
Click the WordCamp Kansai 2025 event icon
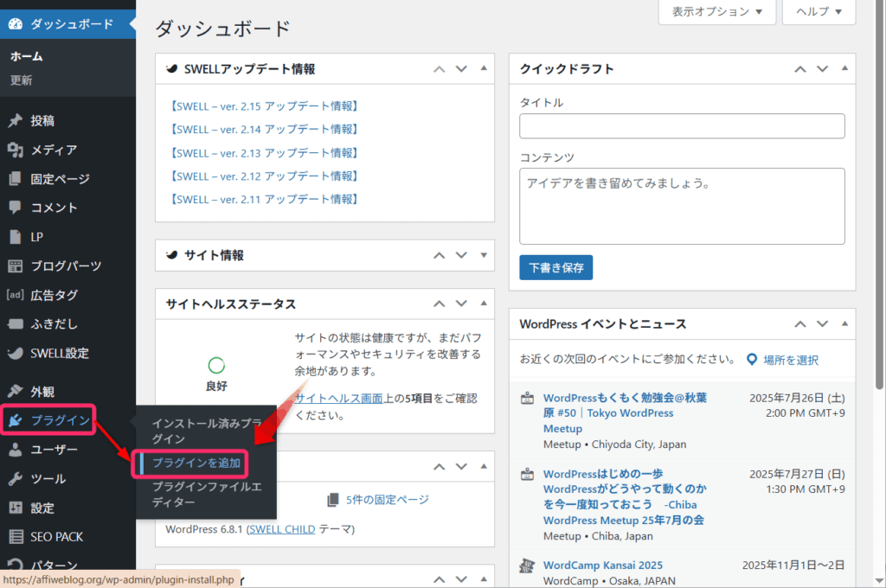coord(527,566)
